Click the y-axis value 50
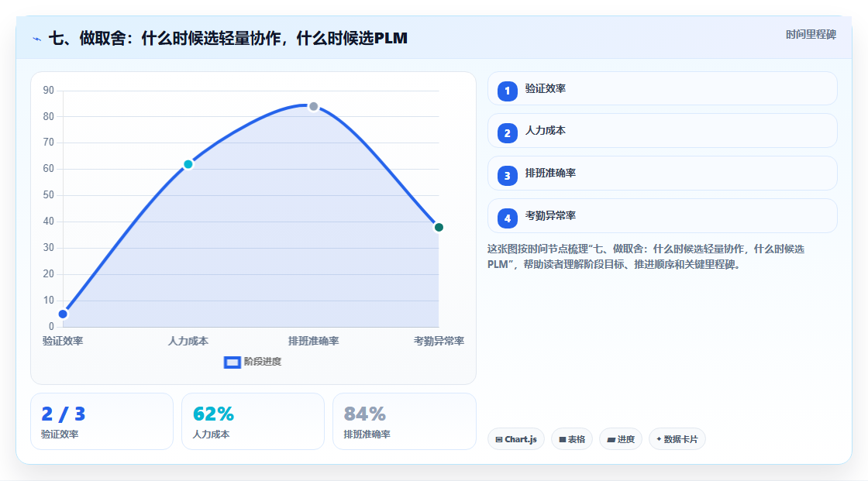This screenshot has width=868, height=481. coord(49,195)
